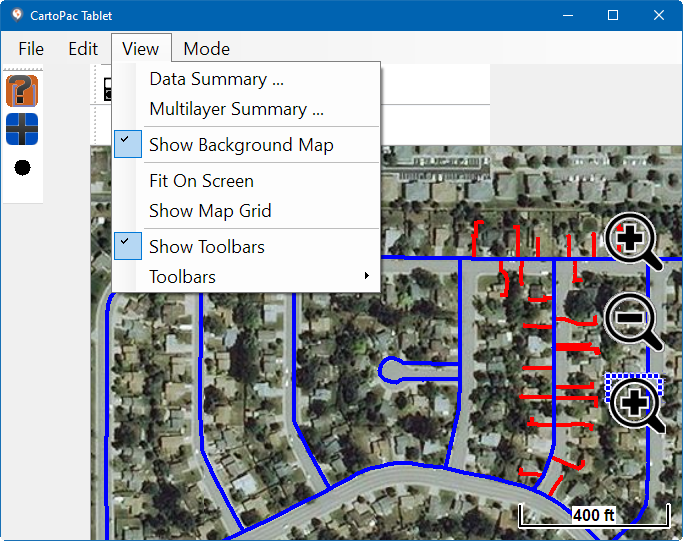Click the black dot point tool
683x541 pixels.
point(22,167)
